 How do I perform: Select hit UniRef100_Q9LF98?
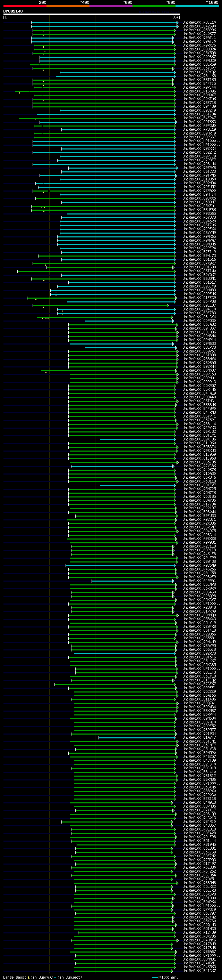[x=199, y=836]
